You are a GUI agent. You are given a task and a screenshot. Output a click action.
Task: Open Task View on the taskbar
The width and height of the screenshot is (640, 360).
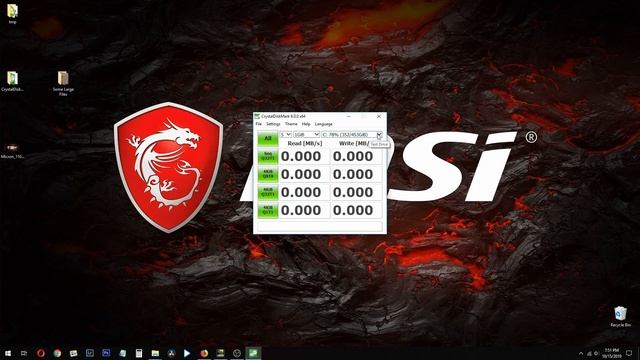24,353
